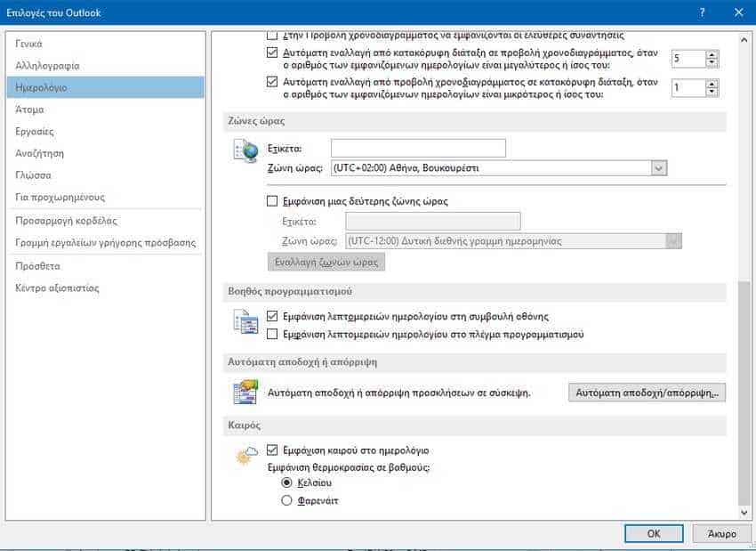756x551 pixels.
Task: Uncheck auto switch from schedule view to vertical layout
Action: 272,81
